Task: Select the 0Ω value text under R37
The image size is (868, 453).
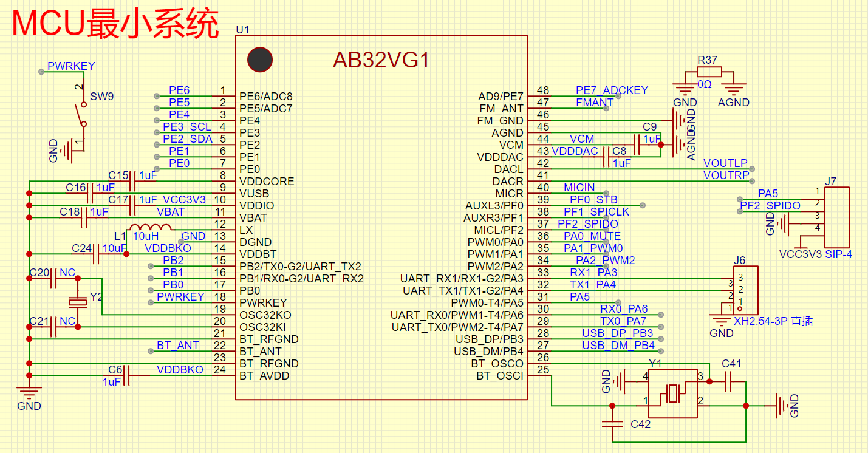Action: point(704,84)
